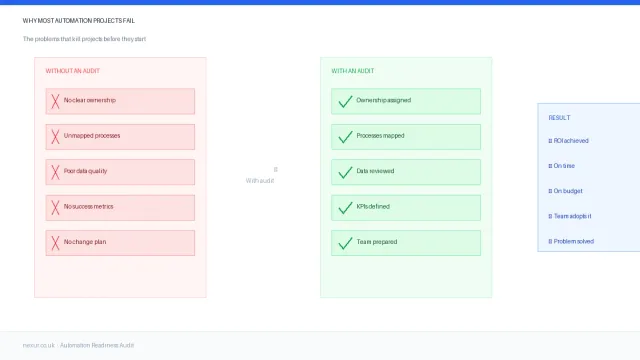Click the 'ROI achieved' result text
Image resolution: width=640 pixels, height=360 pixels.
click(571, 141)
